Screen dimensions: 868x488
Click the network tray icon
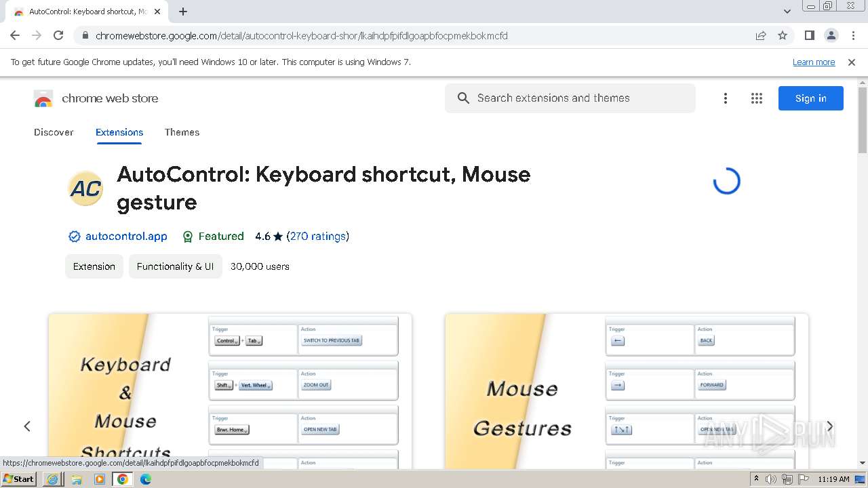pos(787,479)
